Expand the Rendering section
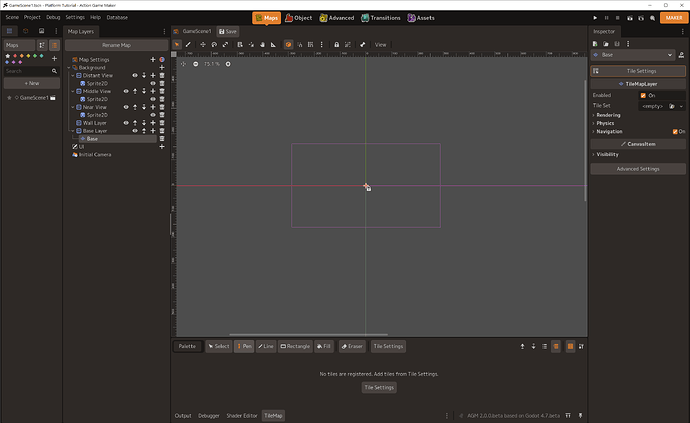Image resolution: width=690 pixels, height=423 pixels. tap(608, 115)
